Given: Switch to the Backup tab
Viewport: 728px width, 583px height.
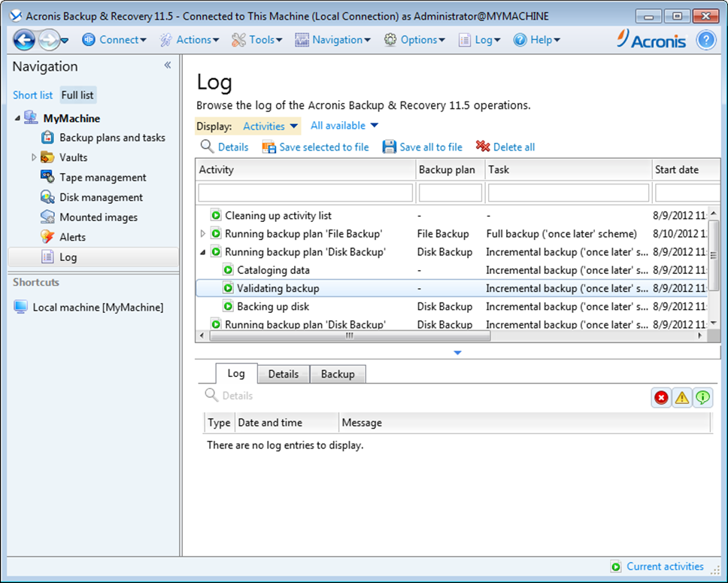Looking at the screenshot, I should point(337,374).
